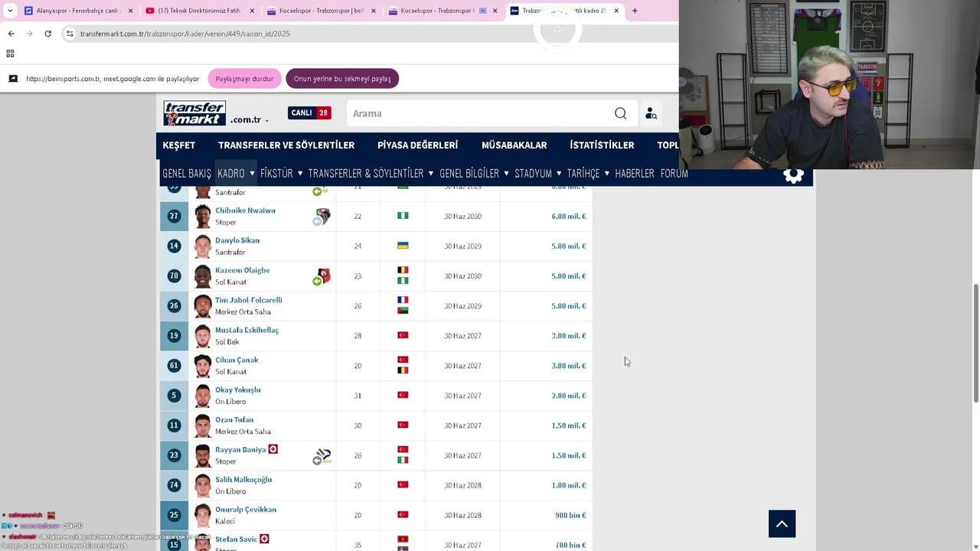Open HABERLER section
Viewport: 980px width, 551px height.
(635, 174)
